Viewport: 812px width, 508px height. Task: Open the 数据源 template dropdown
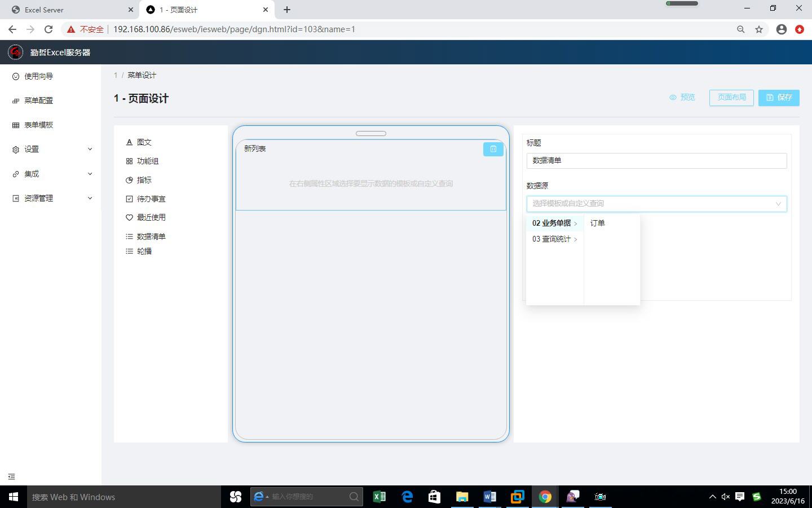click(656, 204)
